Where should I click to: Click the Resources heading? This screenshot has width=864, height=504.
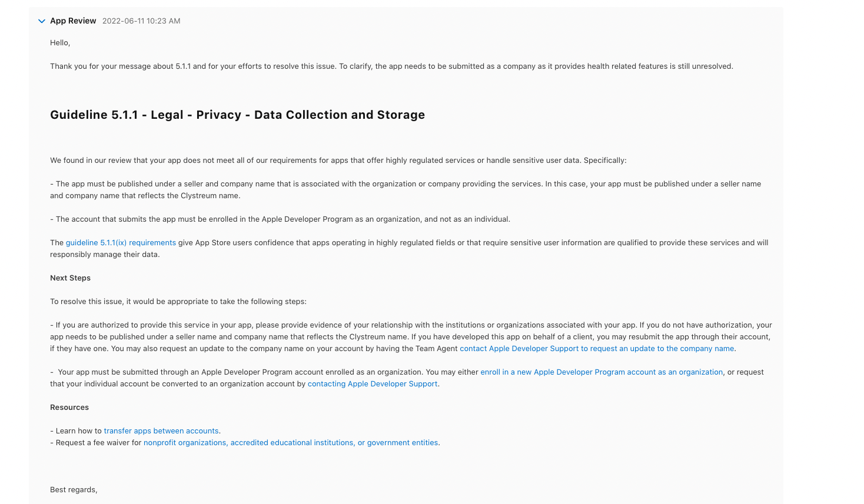[x=69, y=408]
